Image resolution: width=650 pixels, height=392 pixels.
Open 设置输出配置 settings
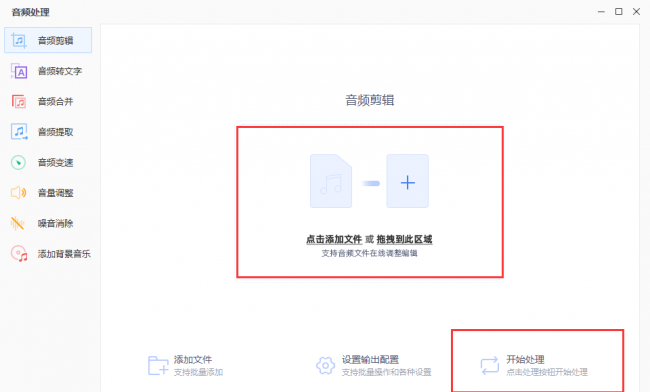pos(370,359)
